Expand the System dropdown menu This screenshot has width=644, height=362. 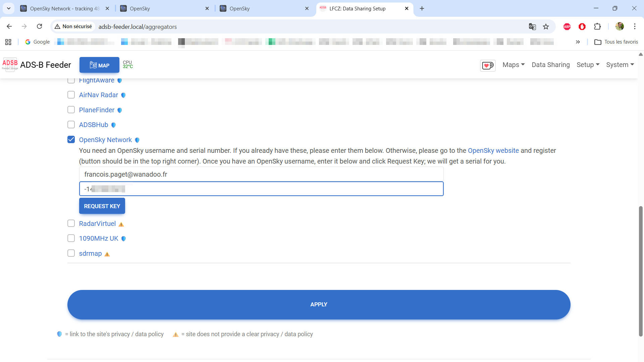pyautogui.click(x=620, y=65)
